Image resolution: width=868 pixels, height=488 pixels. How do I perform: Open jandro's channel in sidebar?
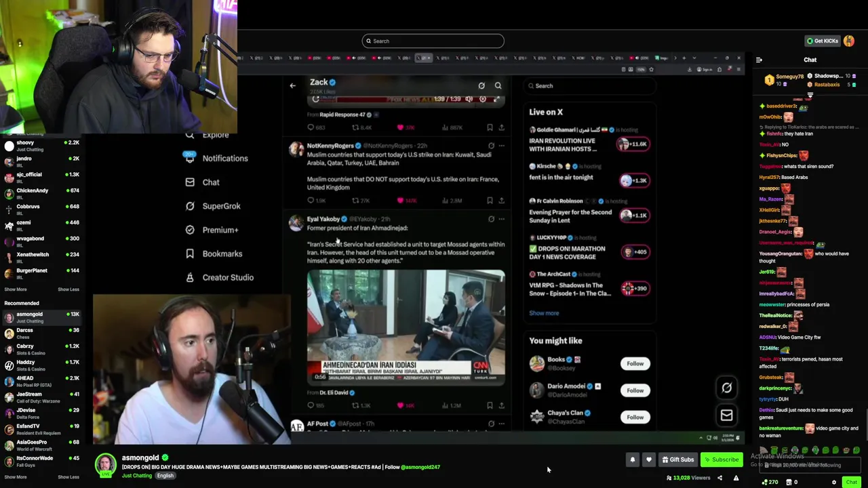click(41, 161)
